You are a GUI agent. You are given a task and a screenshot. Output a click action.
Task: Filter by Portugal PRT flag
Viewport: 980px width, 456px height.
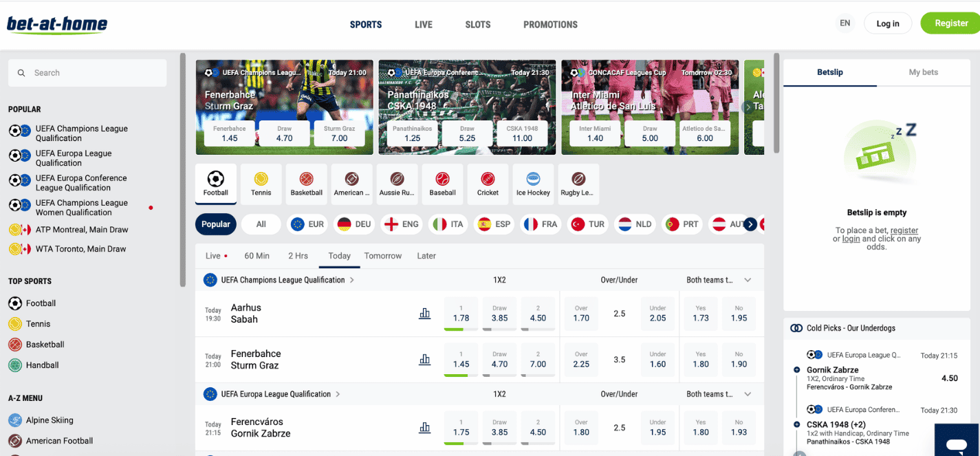coord(682,224)
